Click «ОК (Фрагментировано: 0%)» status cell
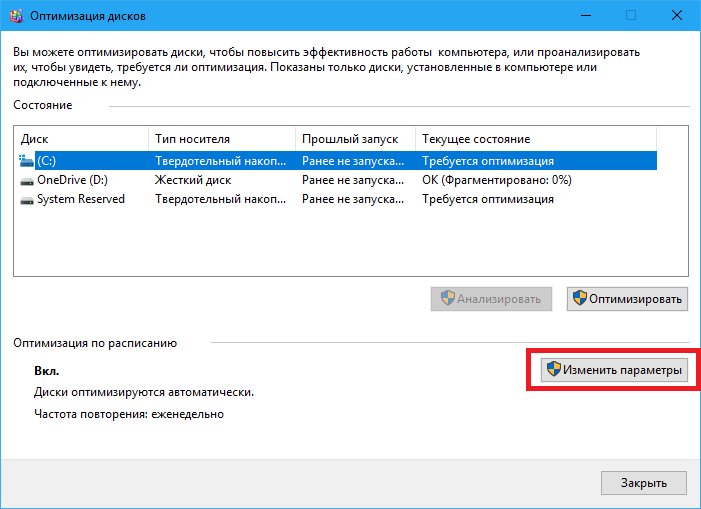The height and width of the screenshot is (509, 701). 497,180
